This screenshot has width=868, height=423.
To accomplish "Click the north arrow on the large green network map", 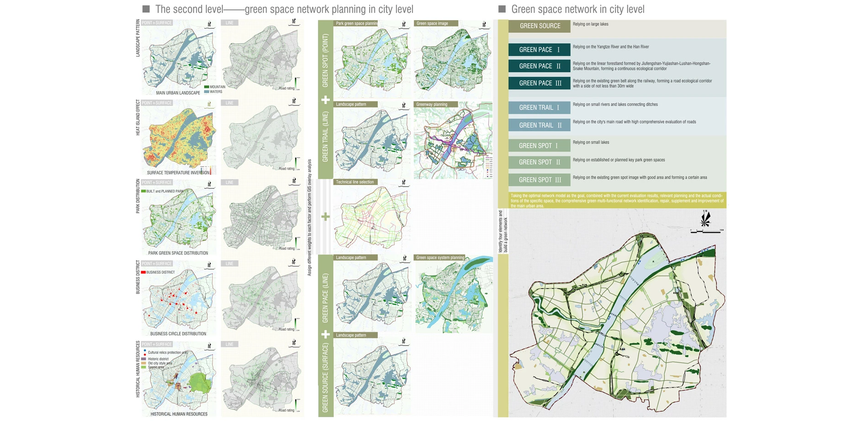I will [x=706, y=219].
